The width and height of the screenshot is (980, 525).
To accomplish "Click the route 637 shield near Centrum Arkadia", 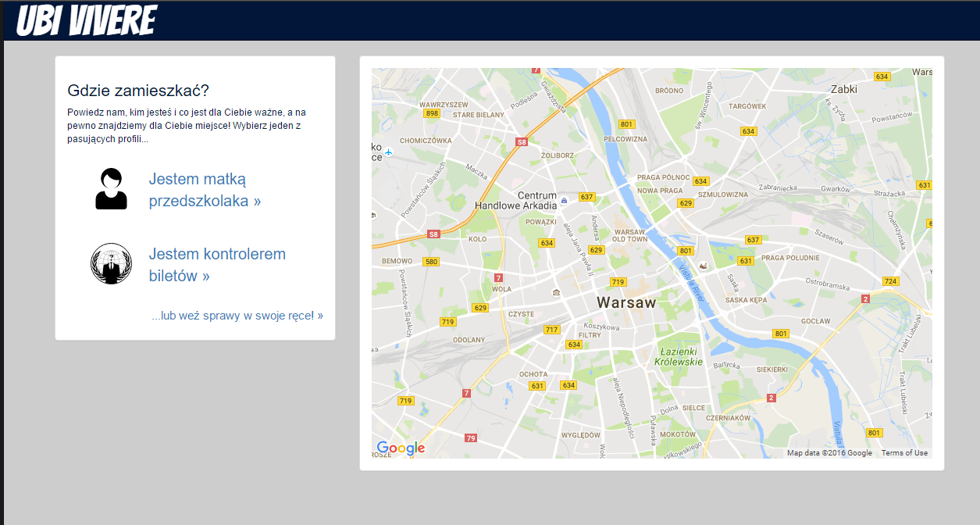I will pyautogui.click(x=587, y=197).
